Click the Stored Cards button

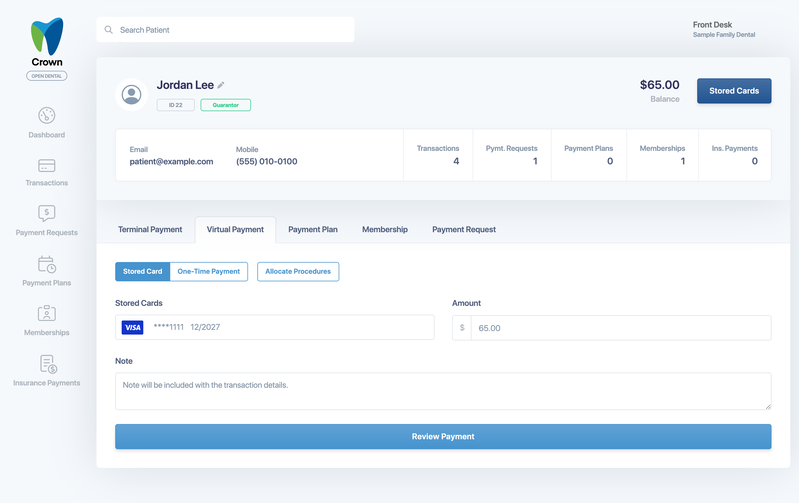734,91
